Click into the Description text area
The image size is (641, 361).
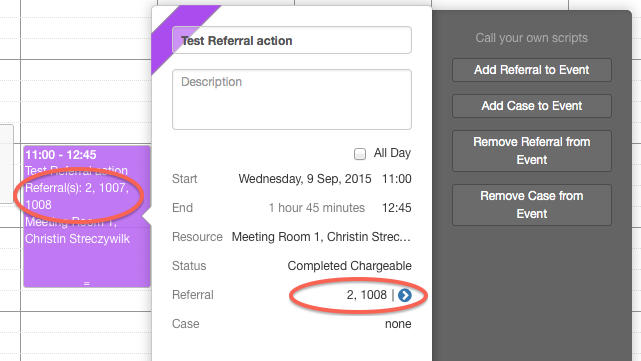pyautogui.click(x=292, y=99)
